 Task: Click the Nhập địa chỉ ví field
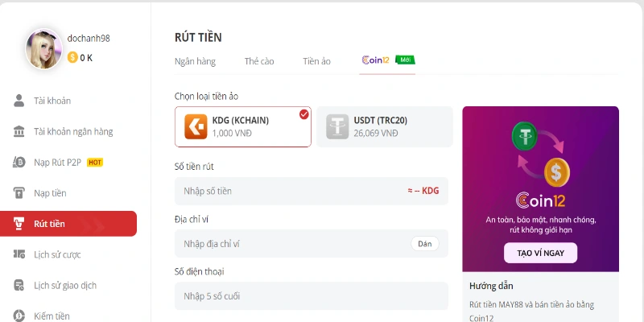tap(290, 243)
